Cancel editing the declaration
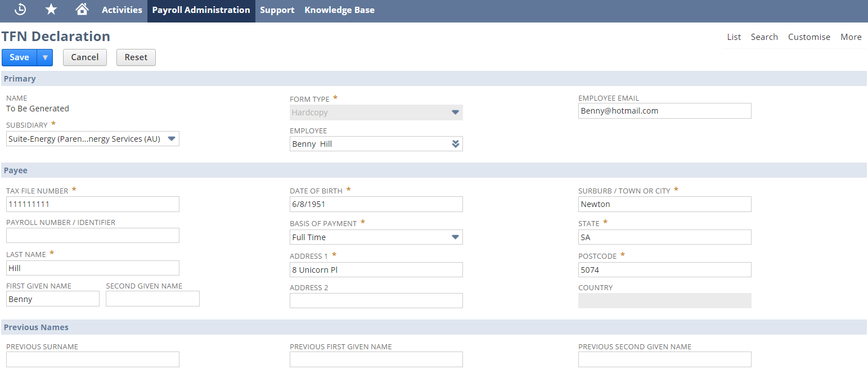868x374 pixels. pos(84,57)
